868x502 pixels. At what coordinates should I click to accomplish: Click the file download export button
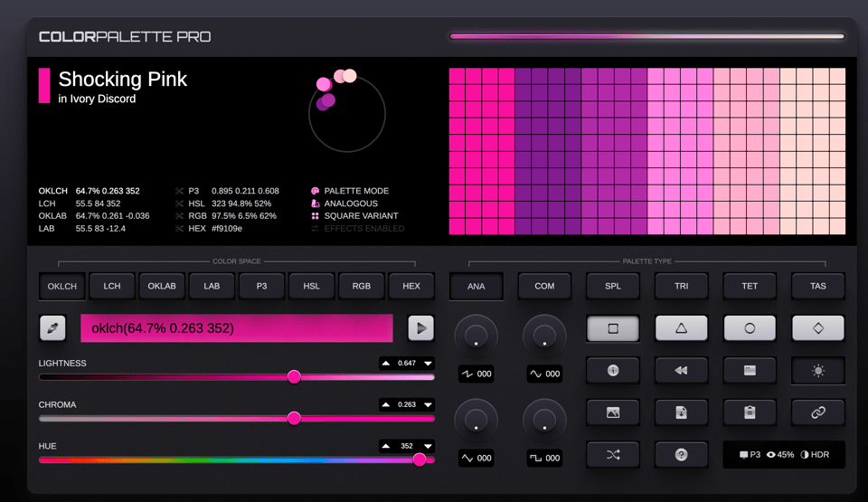[x=681, y=412]
